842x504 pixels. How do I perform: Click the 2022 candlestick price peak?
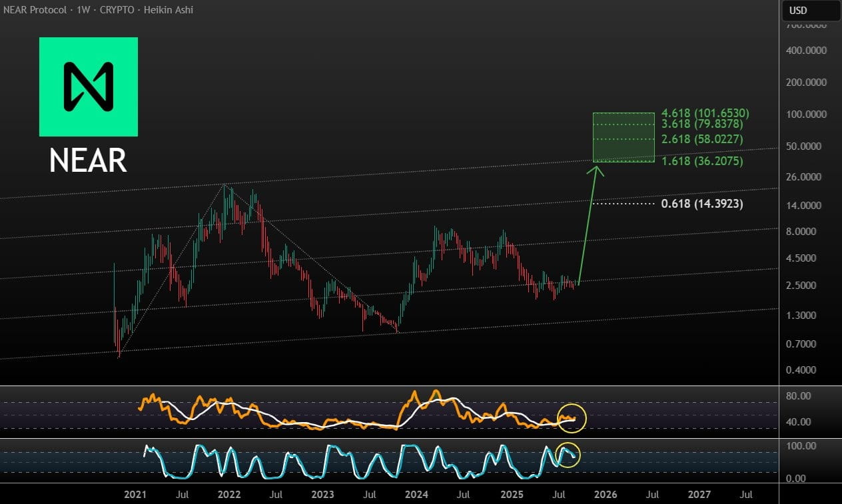(225, 186)
